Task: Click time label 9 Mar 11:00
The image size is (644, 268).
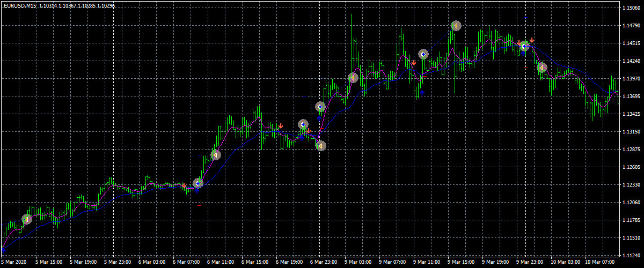Action: coord(427,263)
